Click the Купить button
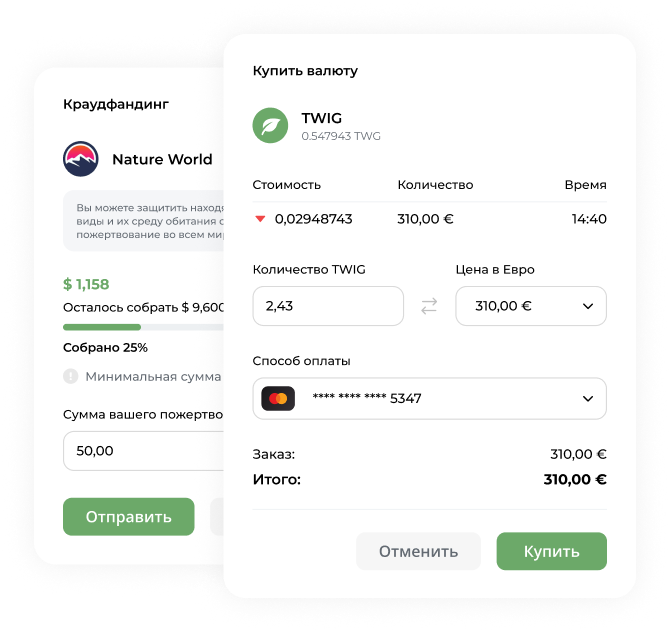The image size is (670, 632). pos(551,551)
